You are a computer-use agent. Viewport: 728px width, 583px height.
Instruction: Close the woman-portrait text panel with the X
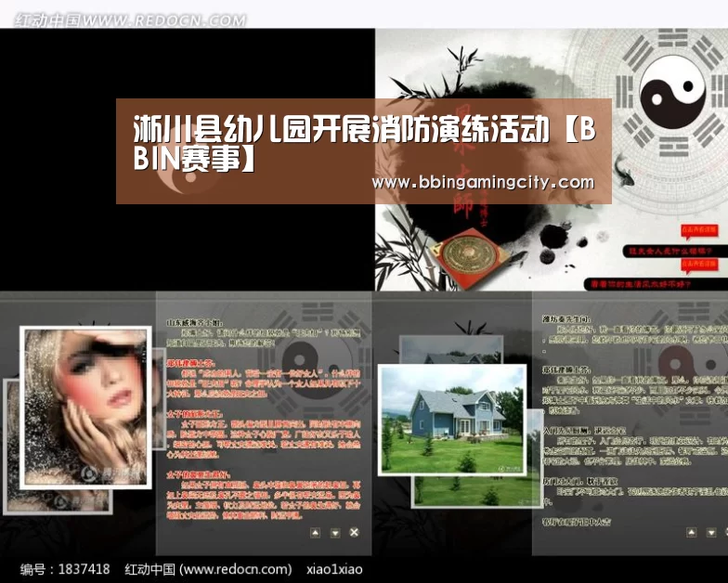(x=354, y=533)
